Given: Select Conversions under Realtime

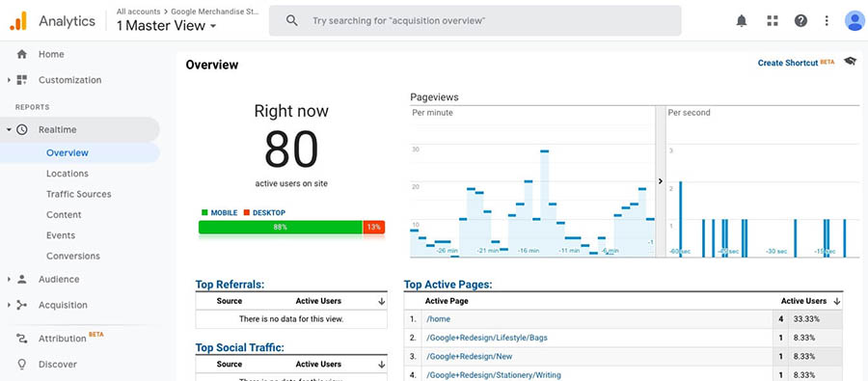Looking at the screenshot, I should pyautogui.click(x=73, y=256).
